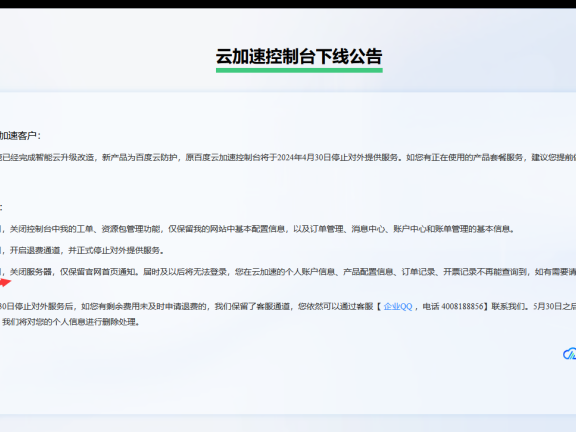Click the text 关闭控制台中我的工单、资源包管理功能

(85, 229)
